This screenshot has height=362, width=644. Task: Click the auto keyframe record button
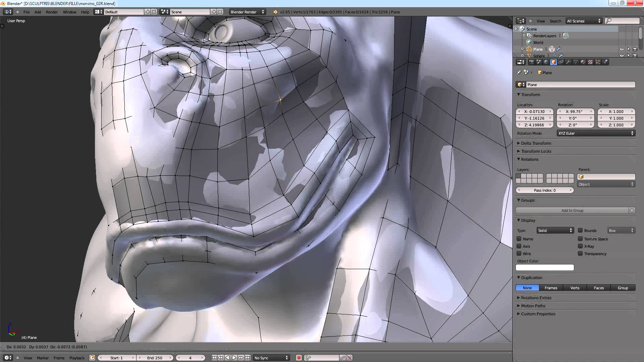pos(299,358)
